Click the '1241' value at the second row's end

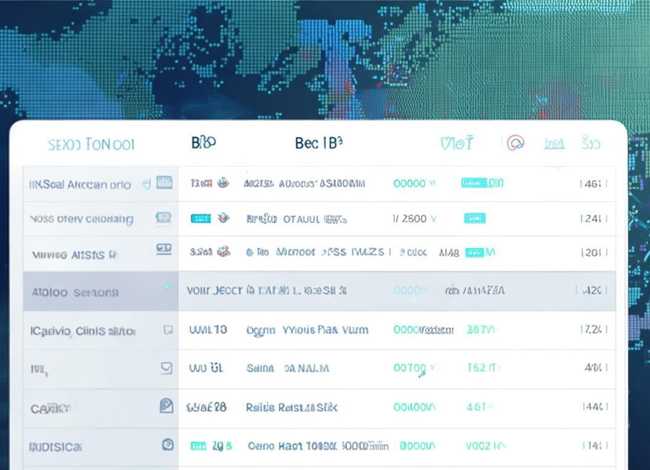593,218
